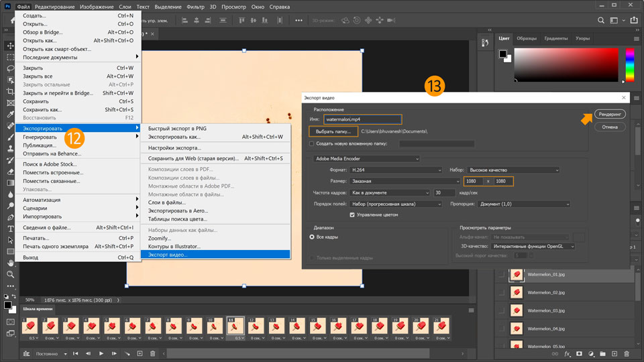This screenshot has width=644, height=362.
Task: Select the Zoom magnifier tool
Action: 11,274
